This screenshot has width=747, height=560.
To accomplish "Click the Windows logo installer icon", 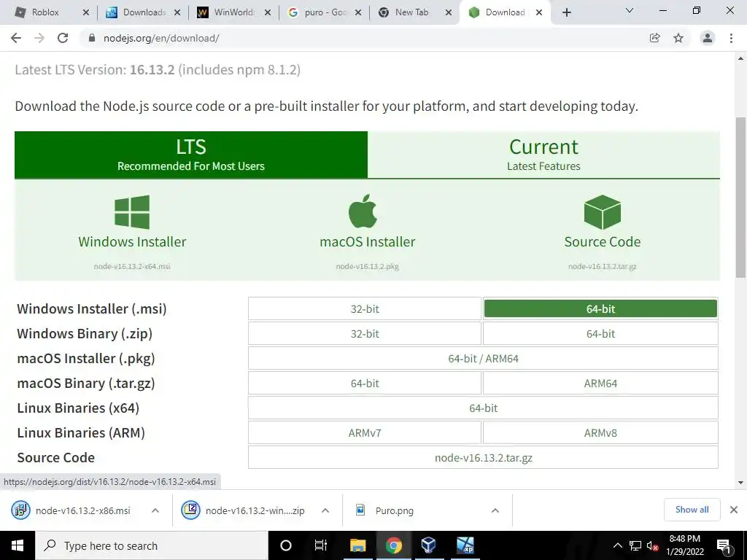I will pyautogui.click(x=132, y=212).
